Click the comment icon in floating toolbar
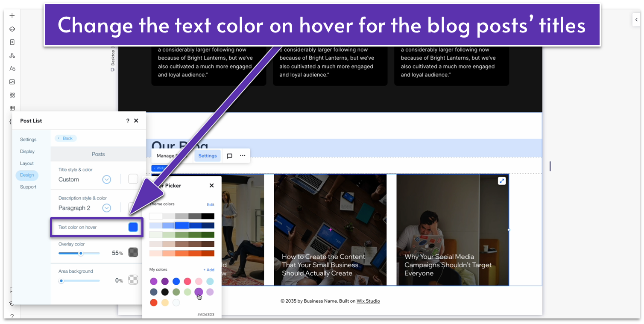The width and height of the screenshot is (644, 324). pyautogui.click(x=229, y=156)
